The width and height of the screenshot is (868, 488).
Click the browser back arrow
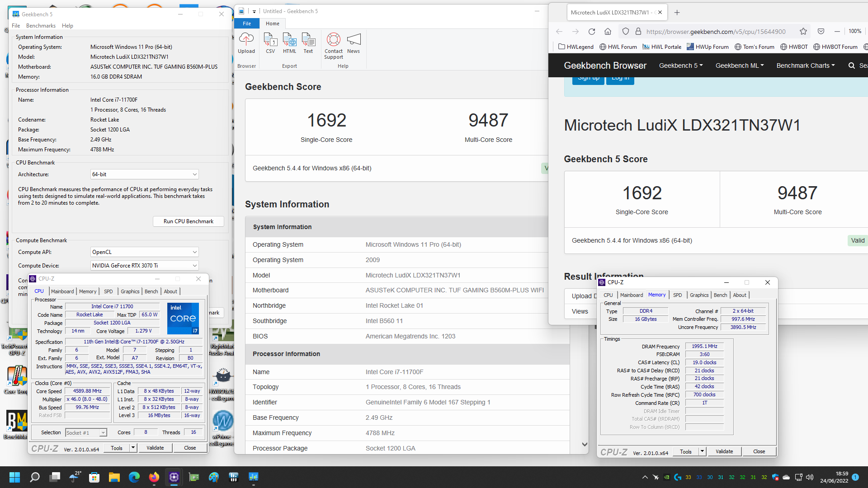(x=559, y=32)
